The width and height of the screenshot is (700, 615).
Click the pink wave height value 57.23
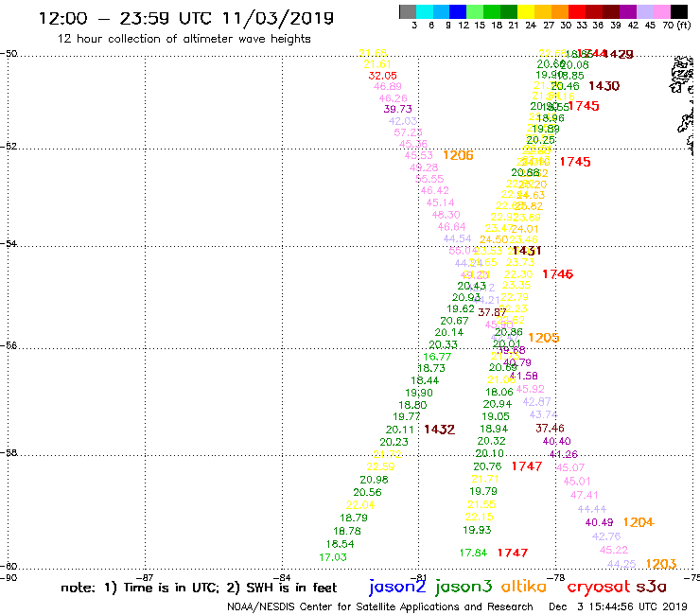tap(408, 132)
